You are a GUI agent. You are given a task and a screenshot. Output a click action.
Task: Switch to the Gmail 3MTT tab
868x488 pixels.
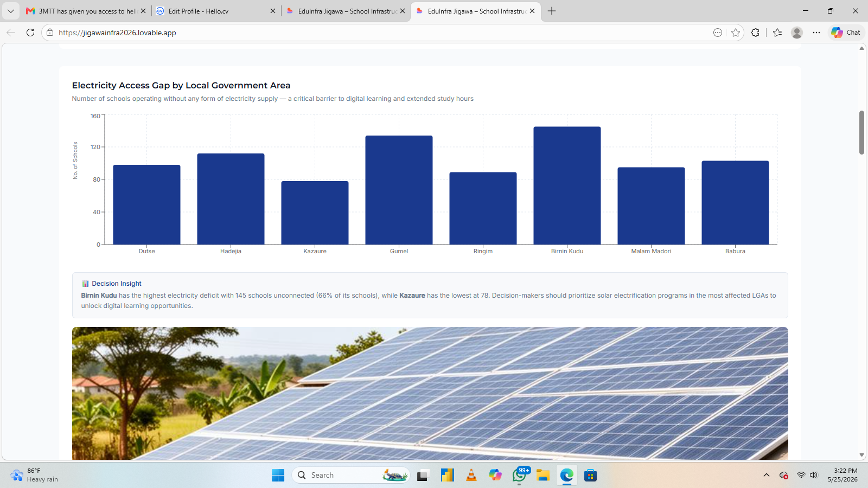86,11
